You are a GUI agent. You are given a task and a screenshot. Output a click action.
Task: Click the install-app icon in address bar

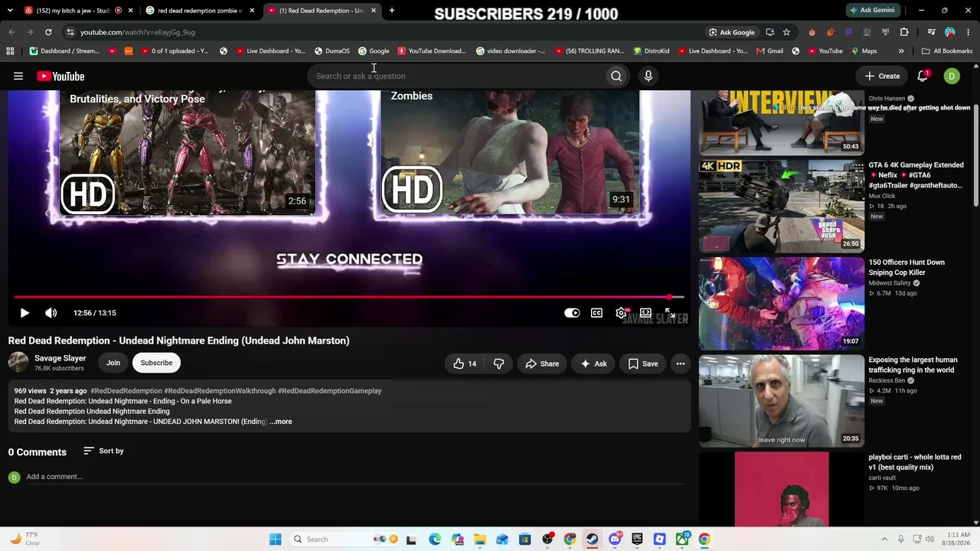(769, 32)
